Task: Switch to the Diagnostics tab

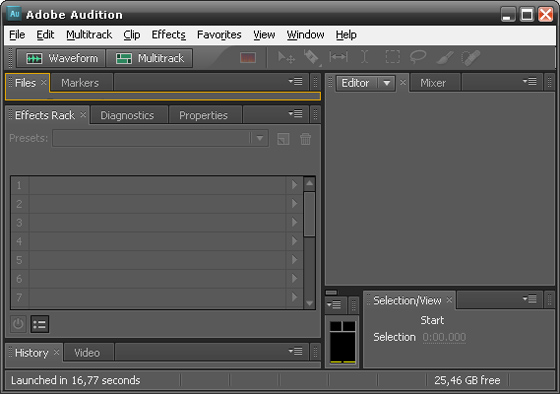Action: (x=127, y=115)
